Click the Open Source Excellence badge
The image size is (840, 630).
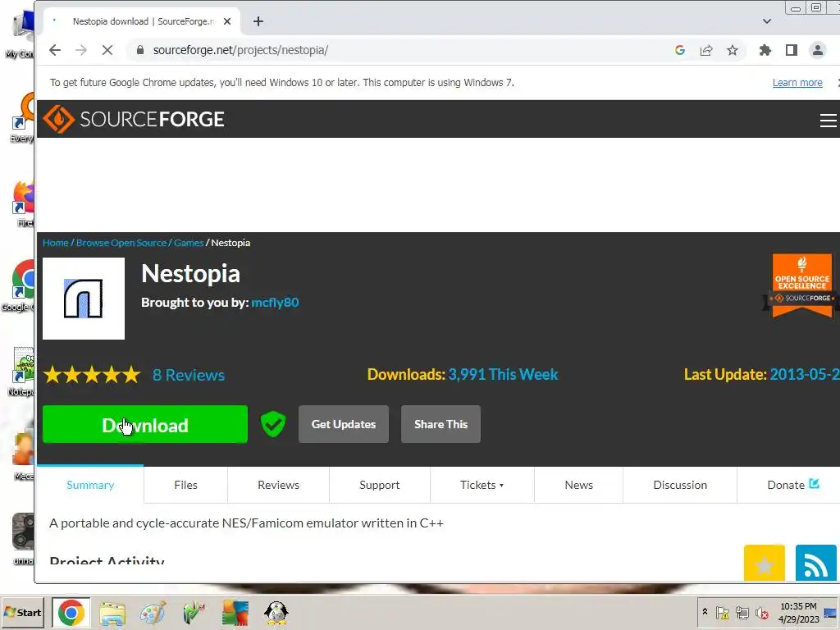pos(801,285)
